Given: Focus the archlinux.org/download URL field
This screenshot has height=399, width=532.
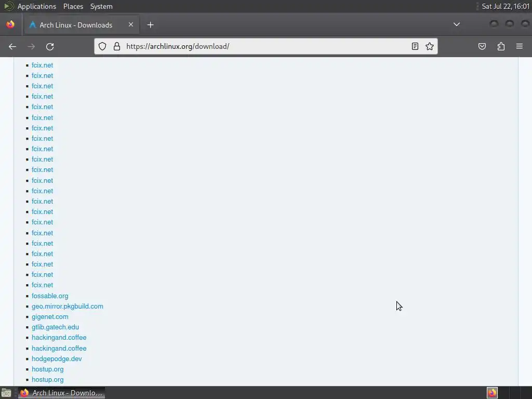Looking at the screenshot, I should point(267,46).
